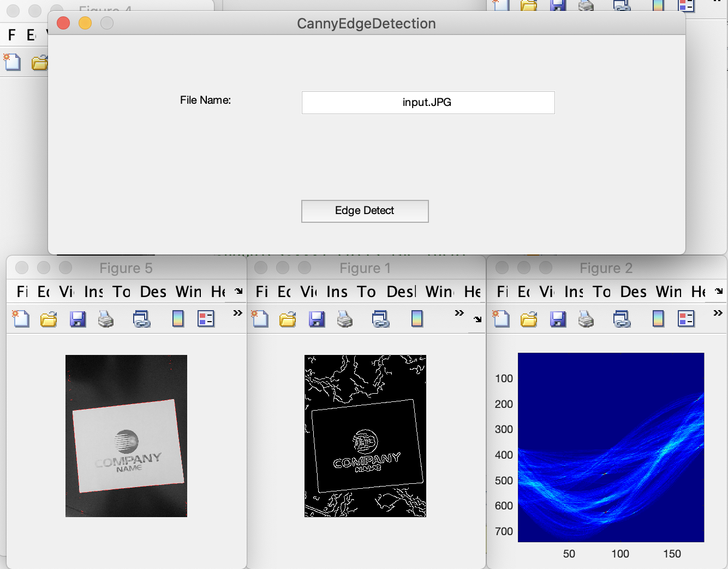Insert colorbar in Figure 1
Viewport: 728px width, 569px height.
pos(417,318)
